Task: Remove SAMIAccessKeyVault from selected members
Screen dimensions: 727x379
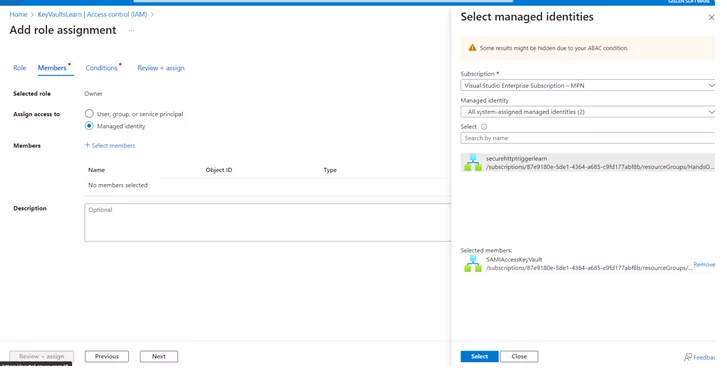Action: 704,264
